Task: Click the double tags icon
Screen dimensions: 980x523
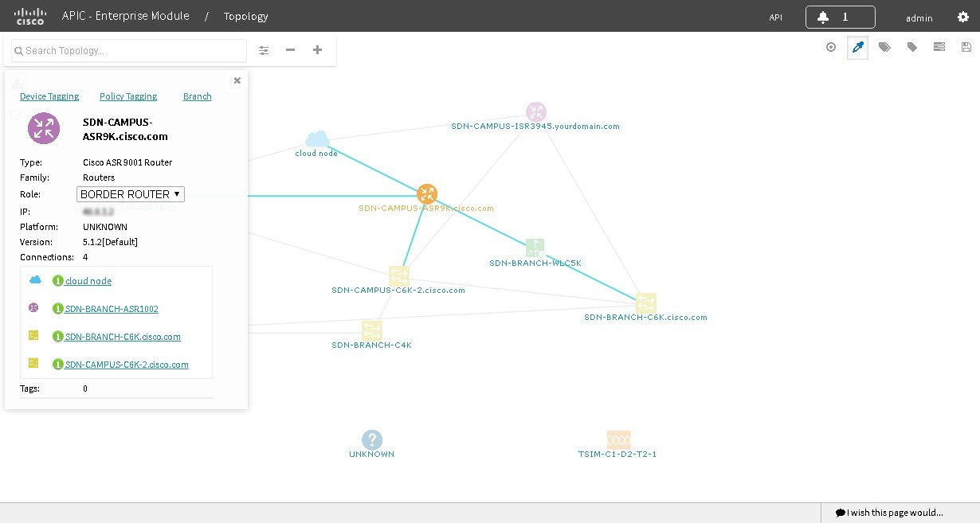Action: pyautogui.click(x=884, y=47)
